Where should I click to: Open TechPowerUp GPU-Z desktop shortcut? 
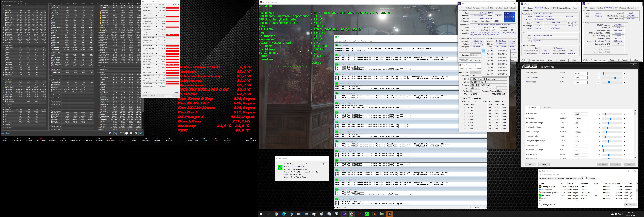pos(18,139)
